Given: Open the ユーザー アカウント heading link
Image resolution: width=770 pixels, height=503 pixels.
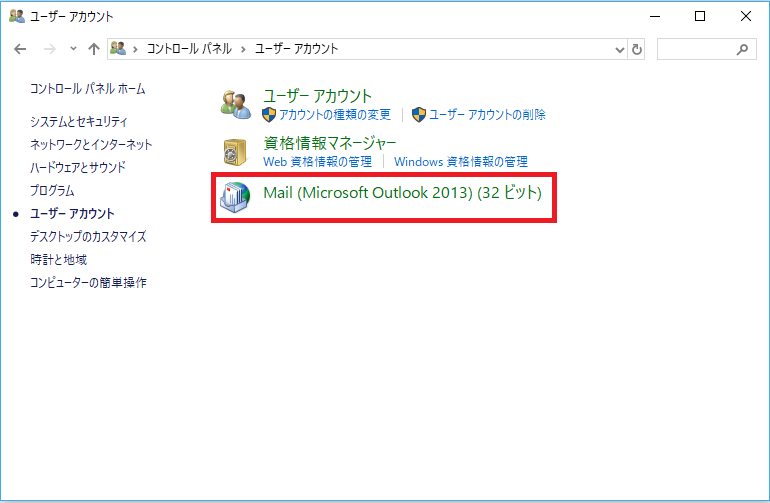Looking at the screenshot, I should click(x=317, y=96).
